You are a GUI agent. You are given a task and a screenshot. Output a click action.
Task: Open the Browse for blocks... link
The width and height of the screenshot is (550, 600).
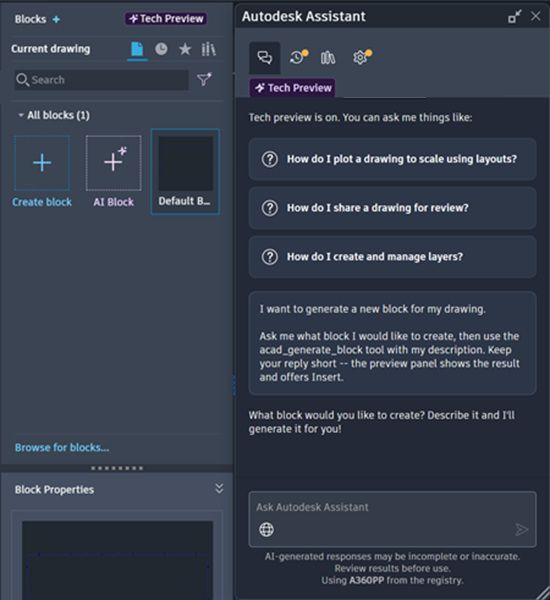[62, 447]
